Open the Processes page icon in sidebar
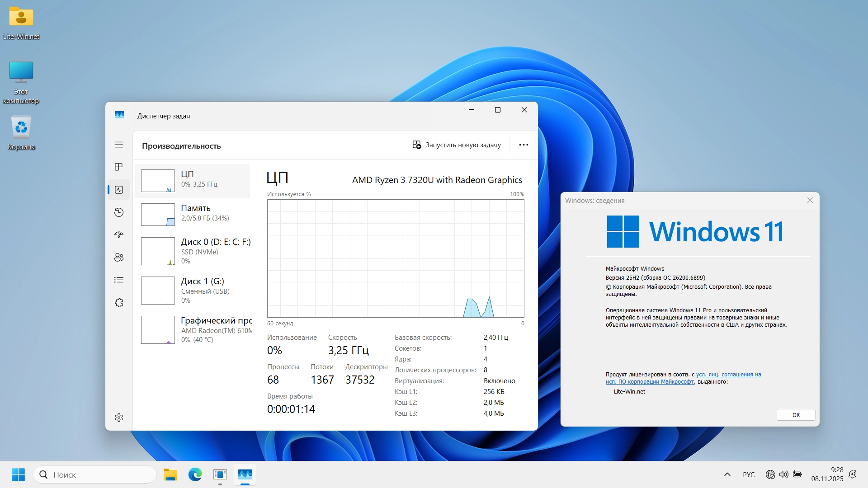 pyautogui.click(x=119, y=167)
